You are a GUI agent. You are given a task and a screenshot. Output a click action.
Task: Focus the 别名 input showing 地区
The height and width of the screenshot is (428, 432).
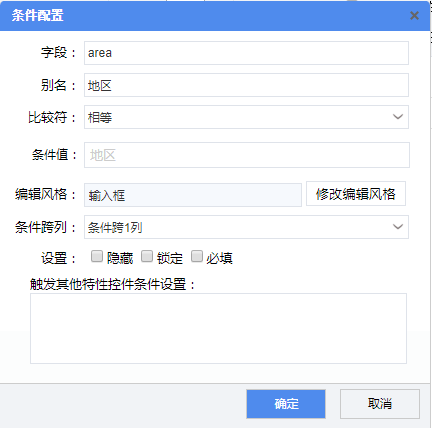coord(246,85)
